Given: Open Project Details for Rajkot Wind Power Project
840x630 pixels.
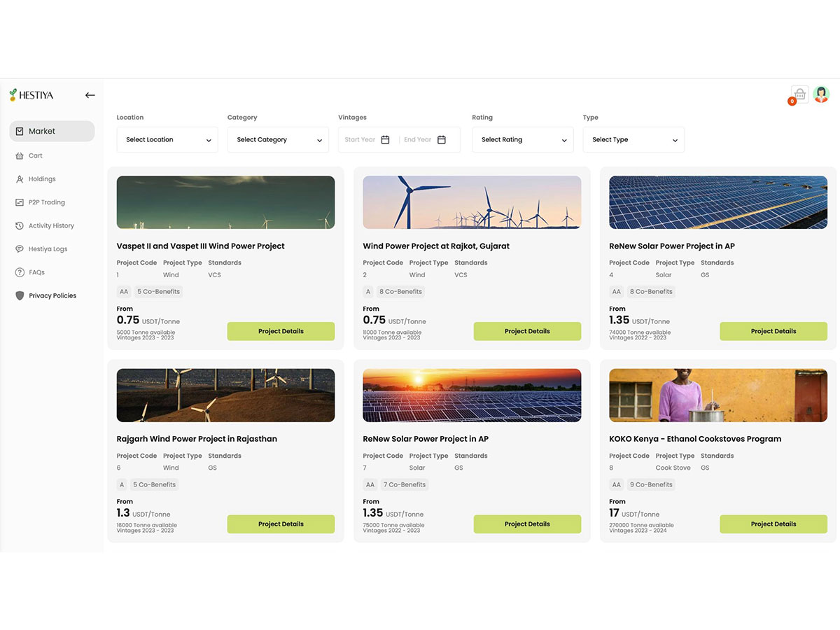Looking at the screenshot, I should 527,331.
